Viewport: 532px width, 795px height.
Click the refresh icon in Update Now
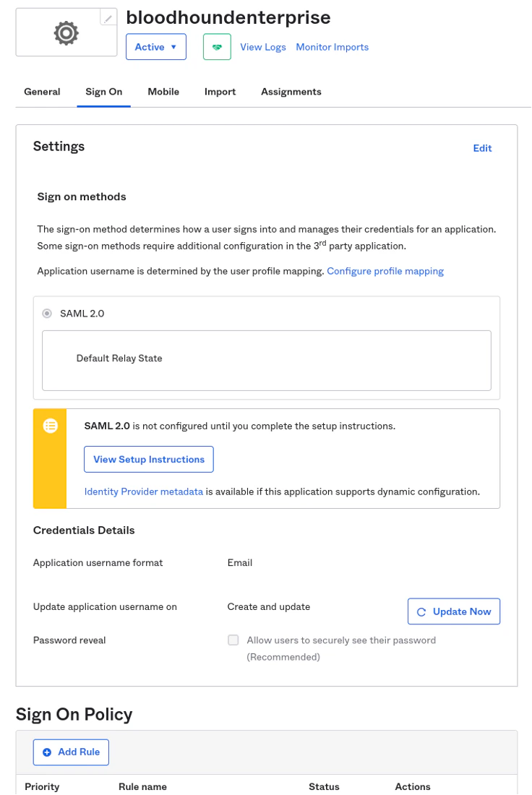point(421,611)
